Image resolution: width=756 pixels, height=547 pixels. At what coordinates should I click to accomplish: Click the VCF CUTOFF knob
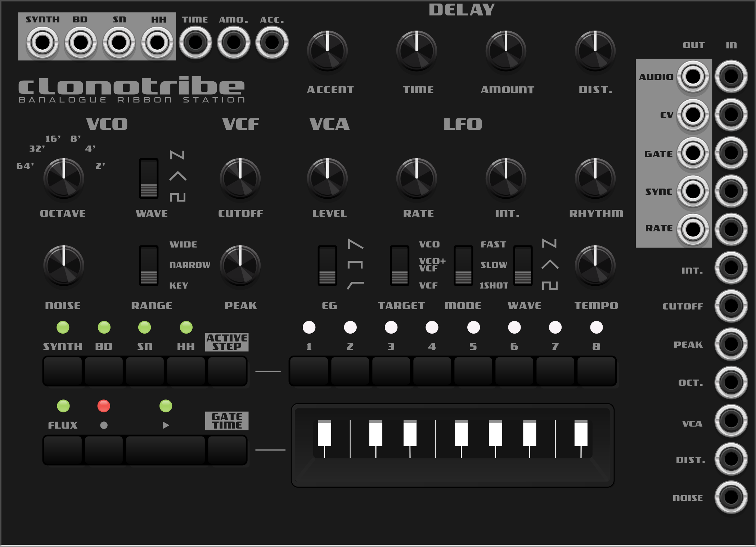coord(240,178)
